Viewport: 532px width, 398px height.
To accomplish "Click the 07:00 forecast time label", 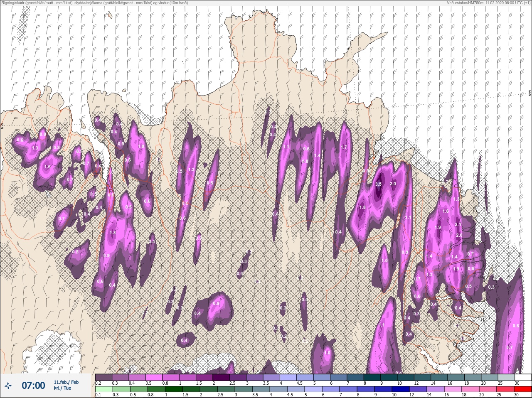I will pyautogui.click(x=33, y=386).
